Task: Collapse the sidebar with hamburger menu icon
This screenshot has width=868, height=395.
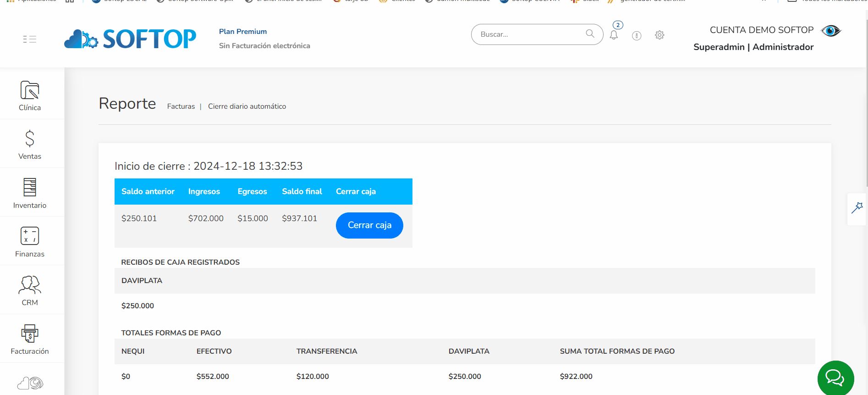Action: 30,39
